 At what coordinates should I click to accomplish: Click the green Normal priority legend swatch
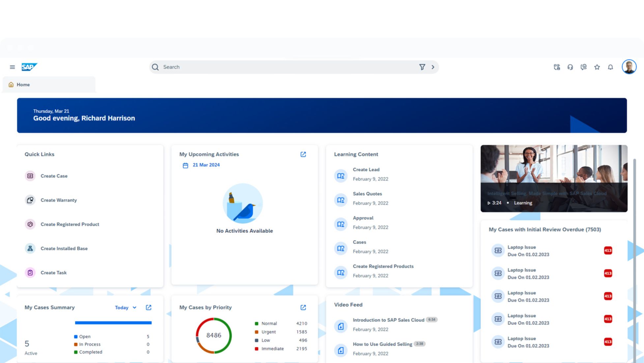[x=256, y=323]
